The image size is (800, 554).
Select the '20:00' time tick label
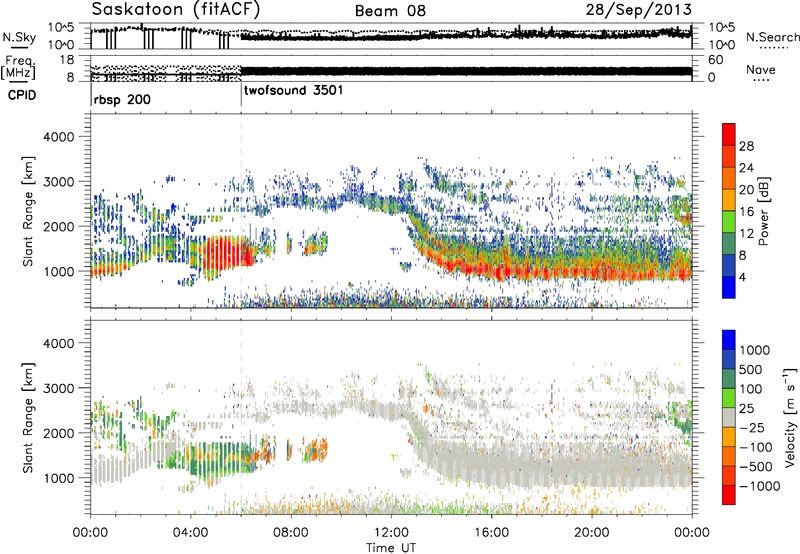591,533
